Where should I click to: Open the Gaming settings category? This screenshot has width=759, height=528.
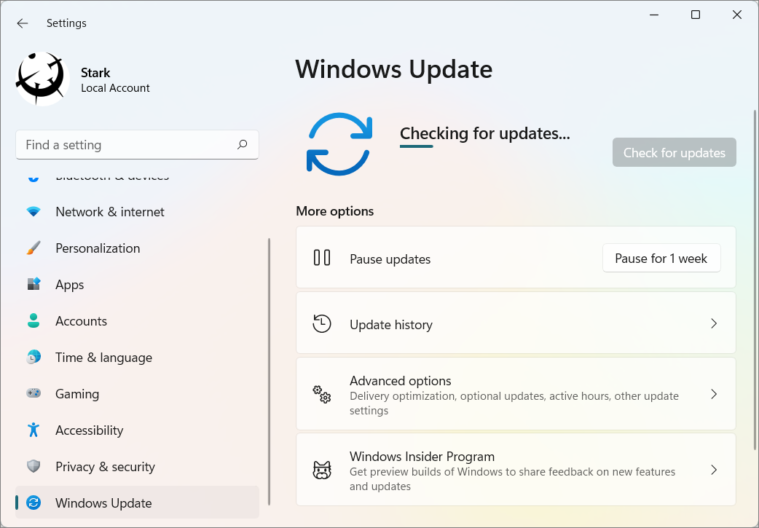coord(137,393)
